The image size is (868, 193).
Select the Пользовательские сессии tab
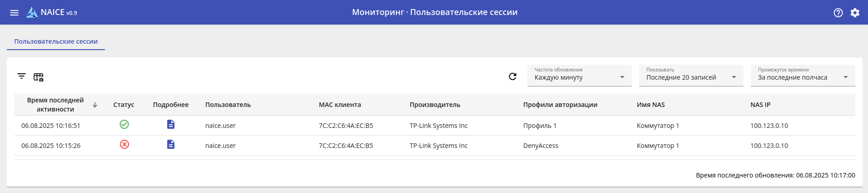[56, 41]
